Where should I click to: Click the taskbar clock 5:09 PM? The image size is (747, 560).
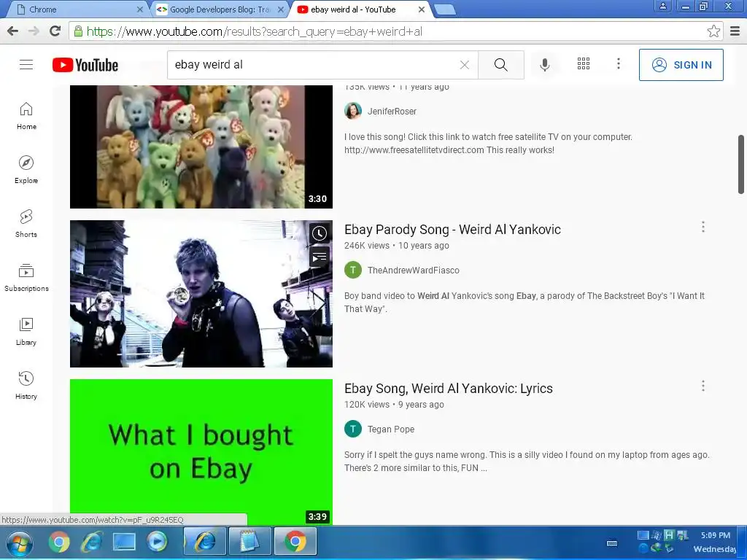point(715,535)
